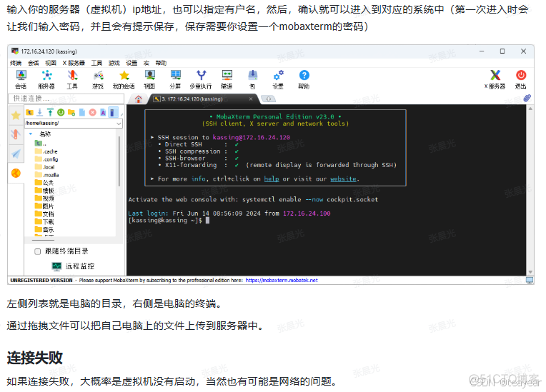Open the Swiss knife sidebar tab
The width and height of the screenshot is (546, 392).
16,134
